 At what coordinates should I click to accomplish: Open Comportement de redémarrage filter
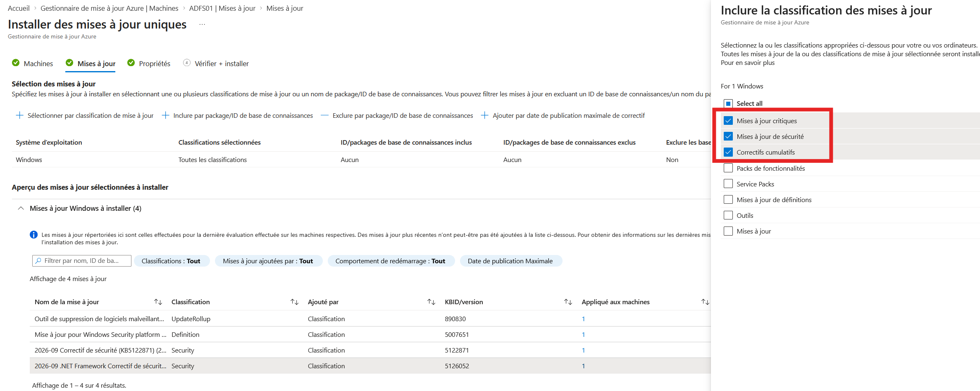pos(391,261)
